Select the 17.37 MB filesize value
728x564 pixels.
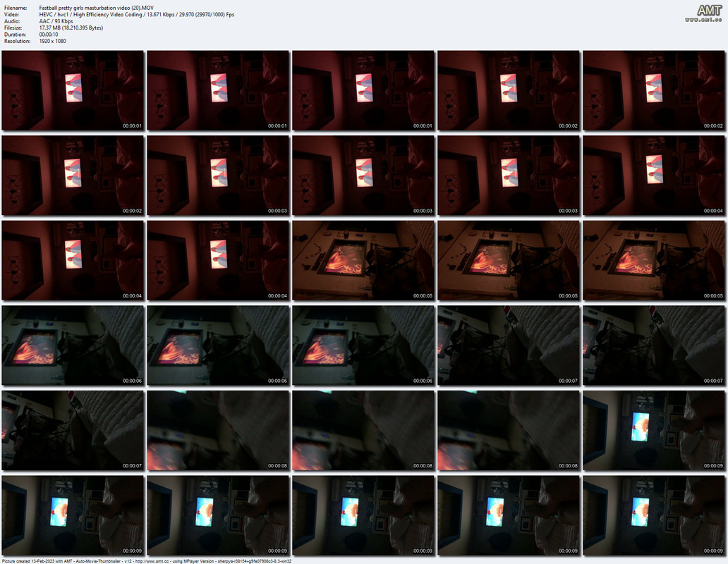(x=71, y=27)
